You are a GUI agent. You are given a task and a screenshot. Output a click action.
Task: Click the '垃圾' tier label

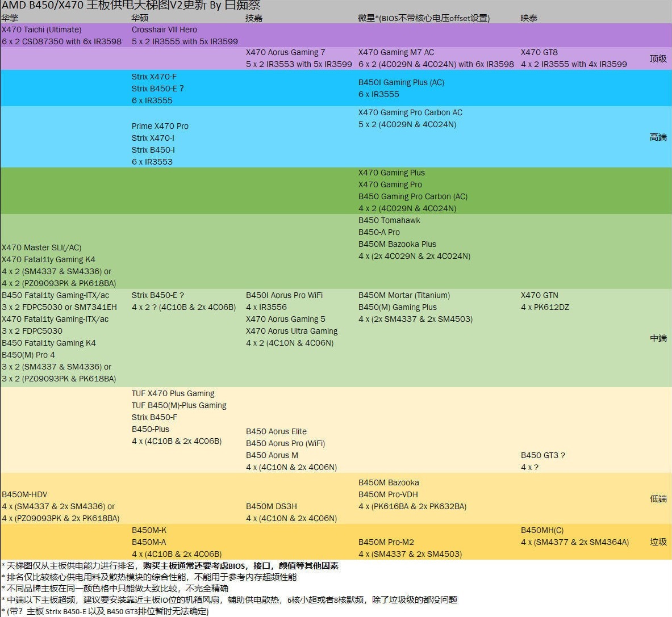pos(658,542)
